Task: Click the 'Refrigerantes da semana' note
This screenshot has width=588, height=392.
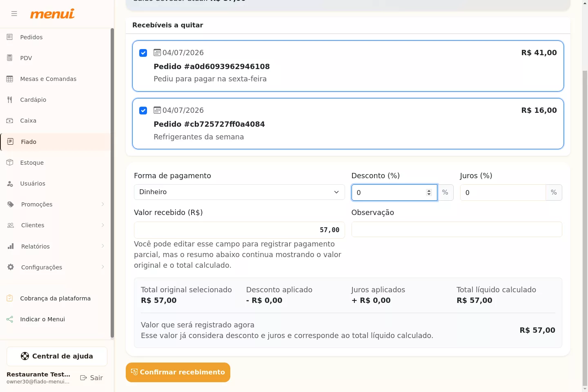Action: (x=198, y=137)
